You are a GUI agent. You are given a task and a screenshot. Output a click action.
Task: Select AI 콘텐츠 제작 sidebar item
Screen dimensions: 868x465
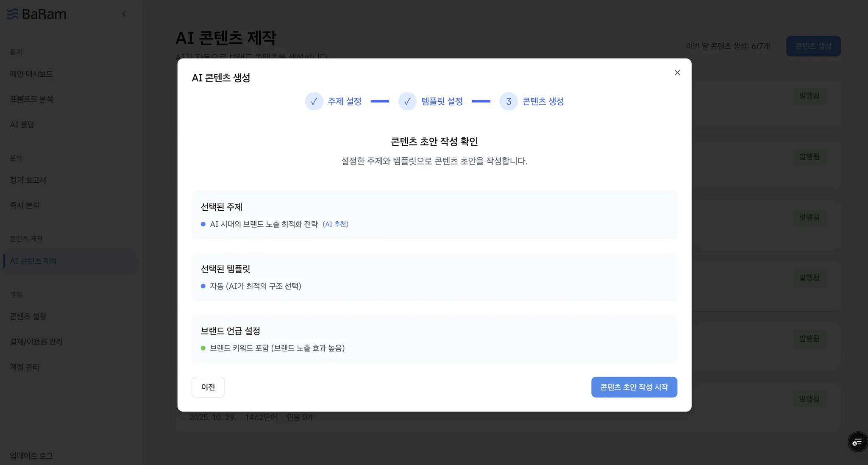pyautogui.click(x=33, y=261)
